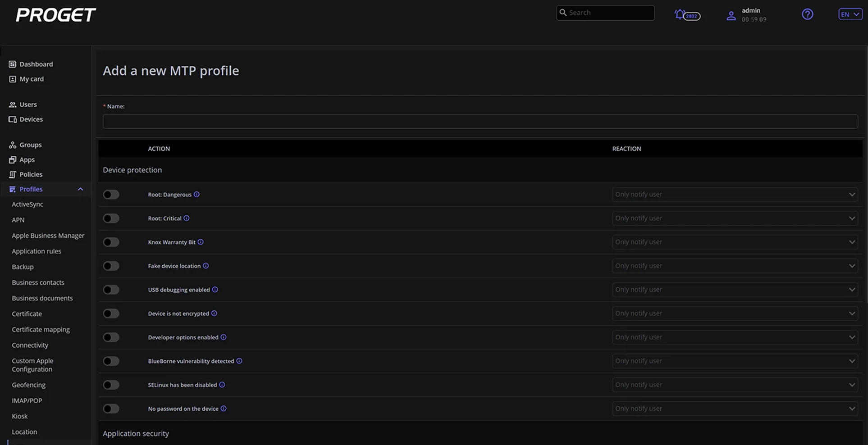868x445 pixels.
Task: Open the help question mark icon
Action: 808,14
